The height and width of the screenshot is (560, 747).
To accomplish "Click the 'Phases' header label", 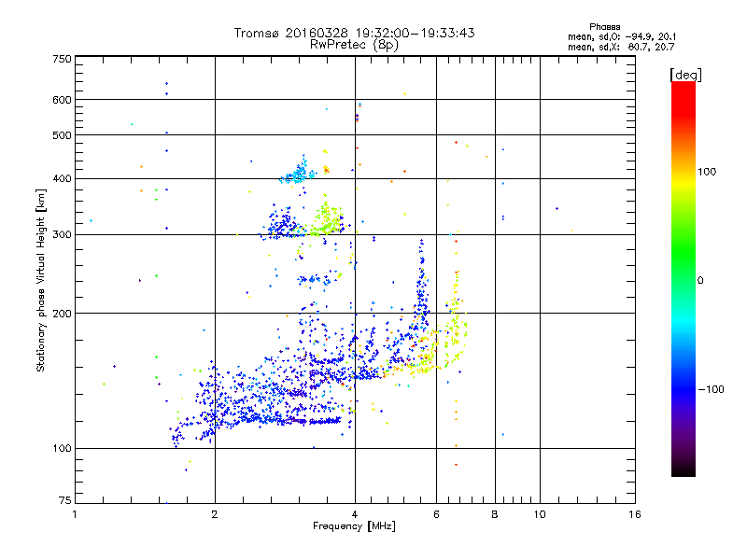I will (604, 27).
